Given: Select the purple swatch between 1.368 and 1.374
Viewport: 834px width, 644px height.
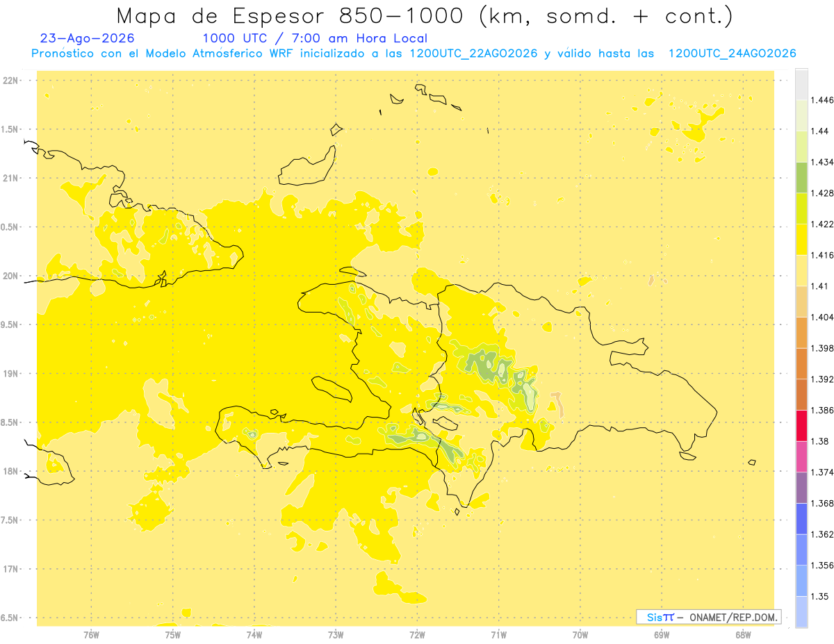Looking at the screenshot, I should tap(801, 487).
